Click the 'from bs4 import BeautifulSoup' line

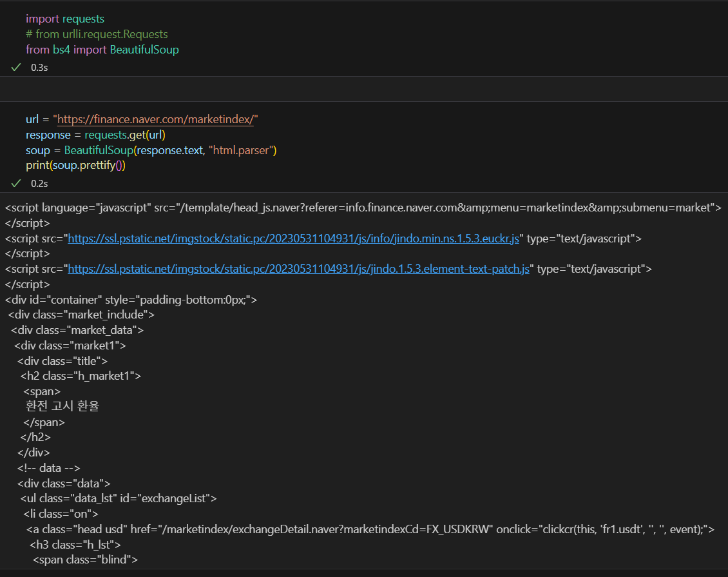(x=102, y=50)
